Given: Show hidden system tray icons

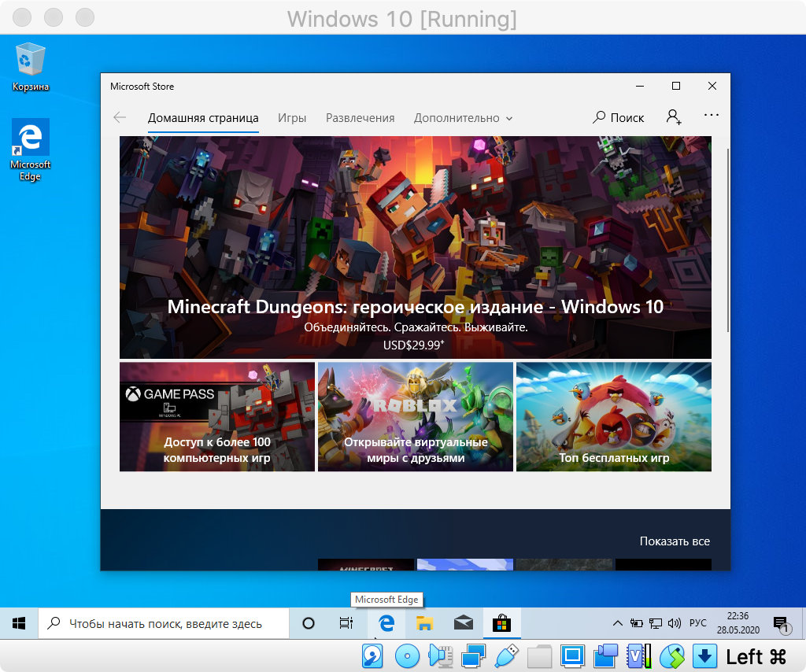Looking at the screenshot, I should [x=618, y=623].
